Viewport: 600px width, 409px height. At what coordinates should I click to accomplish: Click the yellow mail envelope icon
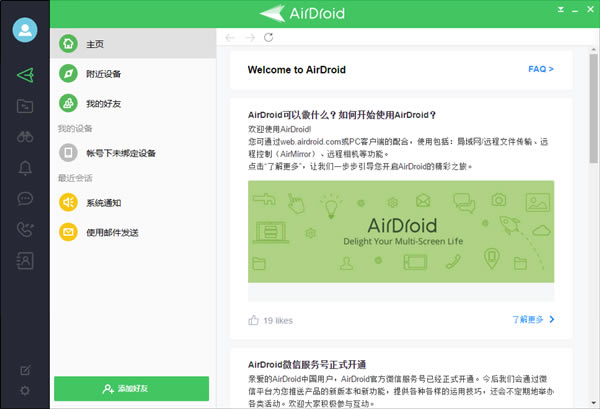point(68,232)
